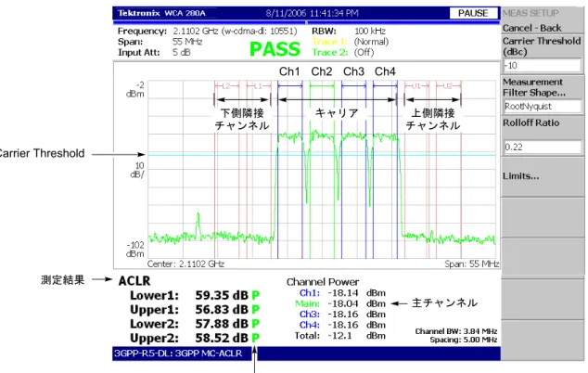
Task: Click the Ch2 label above the graph
Action: pyautogui.click(x=322, y=71)
